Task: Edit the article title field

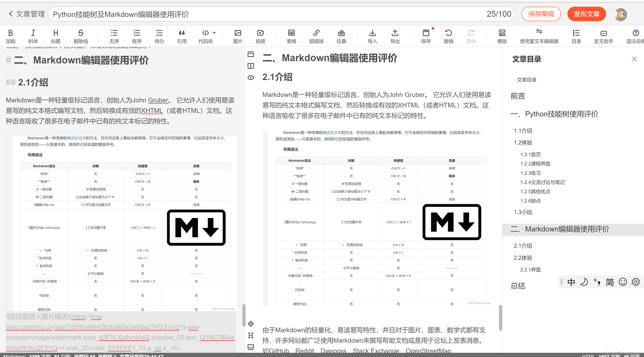Action: tap(281, 14)
